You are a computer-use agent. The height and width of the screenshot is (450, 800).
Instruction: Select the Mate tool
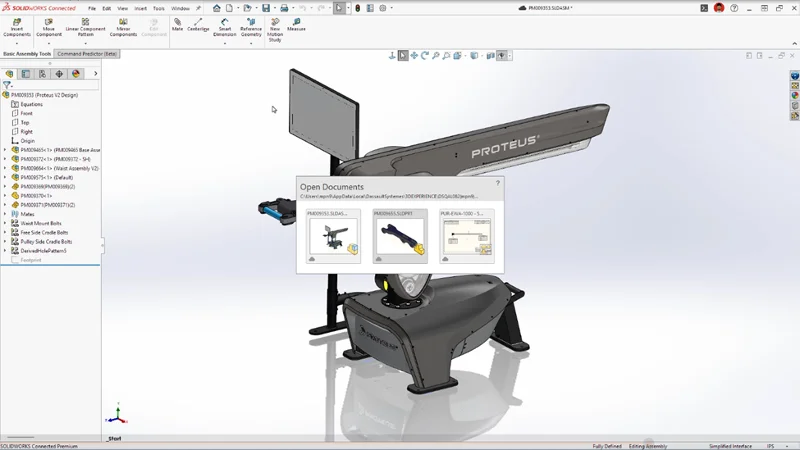click(x=177, y=24)
